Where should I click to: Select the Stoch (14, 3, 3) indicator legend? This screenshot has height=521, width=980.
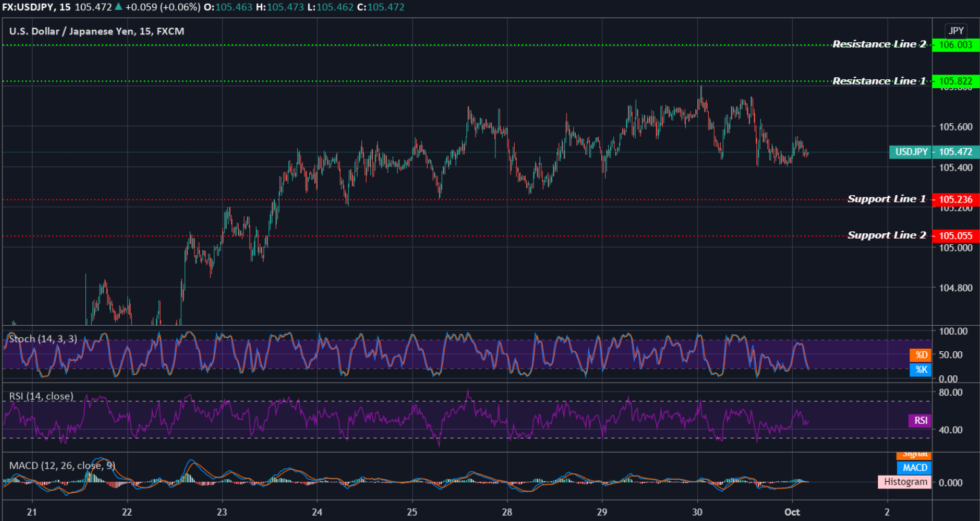(x=43, y=339)
